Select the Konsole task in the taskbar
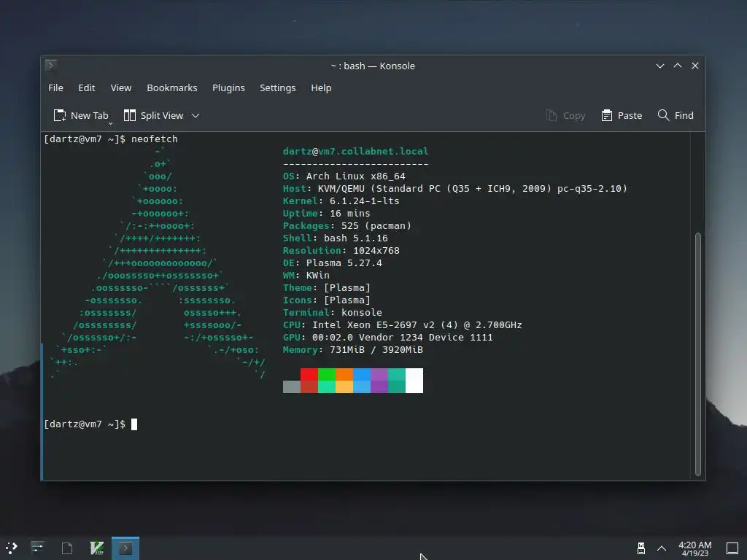The height and width of the screenshot is (560, 747). coord(125,548)
